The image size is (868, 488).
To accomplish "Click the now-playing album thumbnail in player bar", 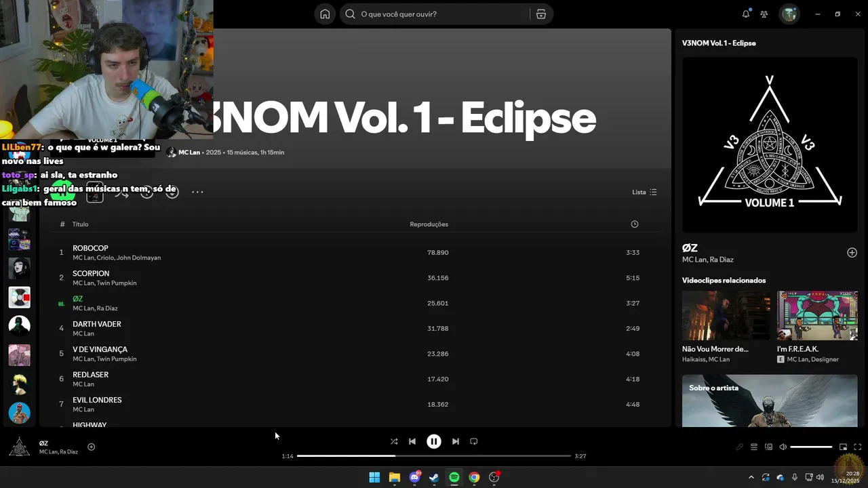I will [19, 447].
